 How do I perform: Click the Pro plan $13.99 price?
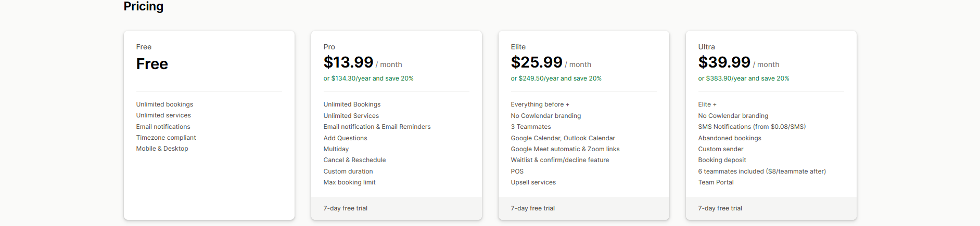[x=348, y=62]
